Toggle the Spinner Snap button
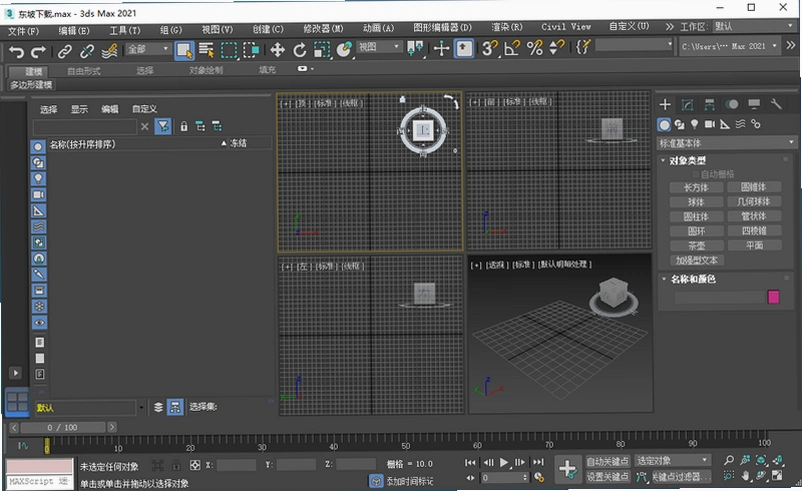The image size is (802, 491). 556,48
